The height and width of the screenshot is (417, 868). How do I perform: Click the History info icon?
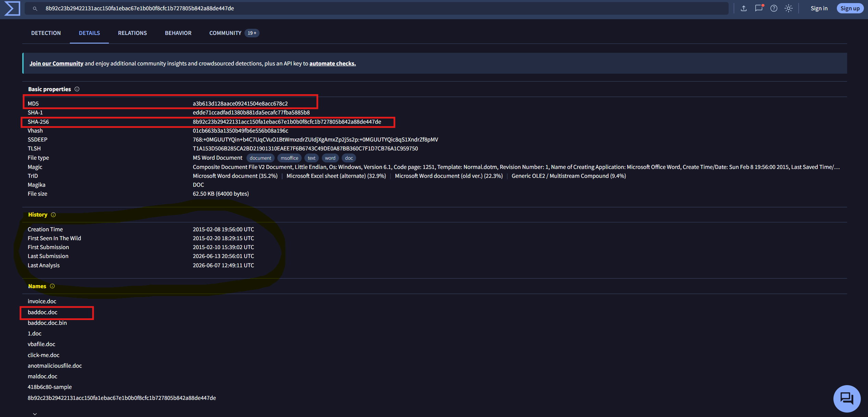coord(53,215)
